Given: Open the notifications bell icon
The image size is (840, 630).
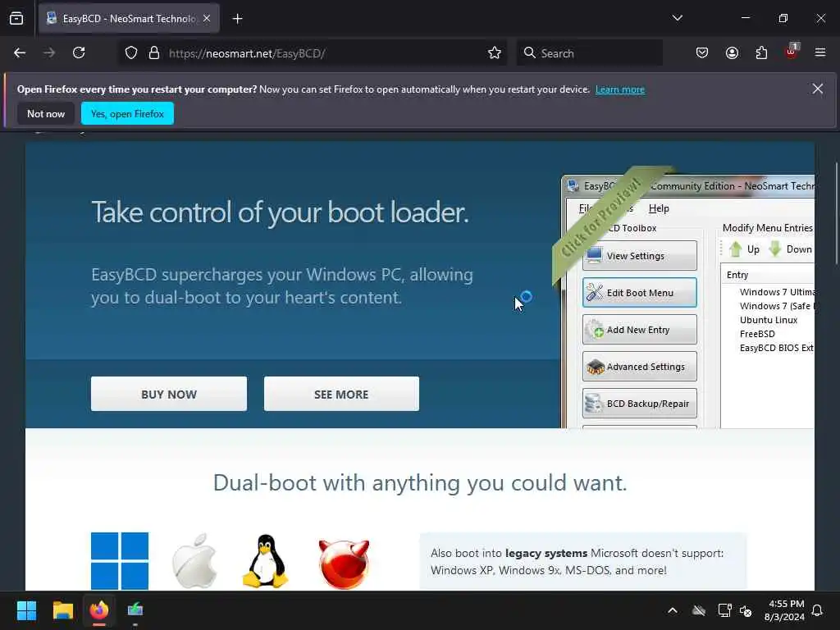Looking at the screenshot, I should pos(818,610).
